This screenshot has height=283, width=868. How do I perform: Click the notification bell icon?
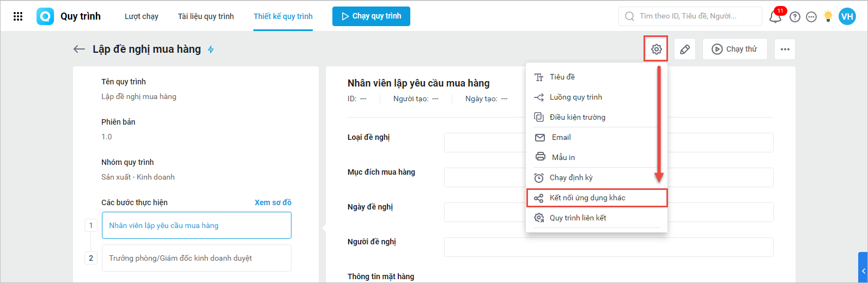click(775, 17)
